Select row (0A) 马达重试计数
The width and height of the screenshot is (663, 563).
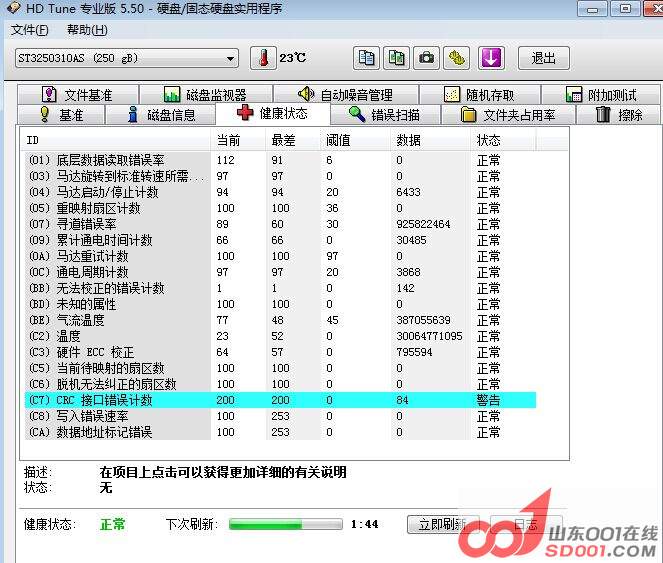click(x=280, y=256)
